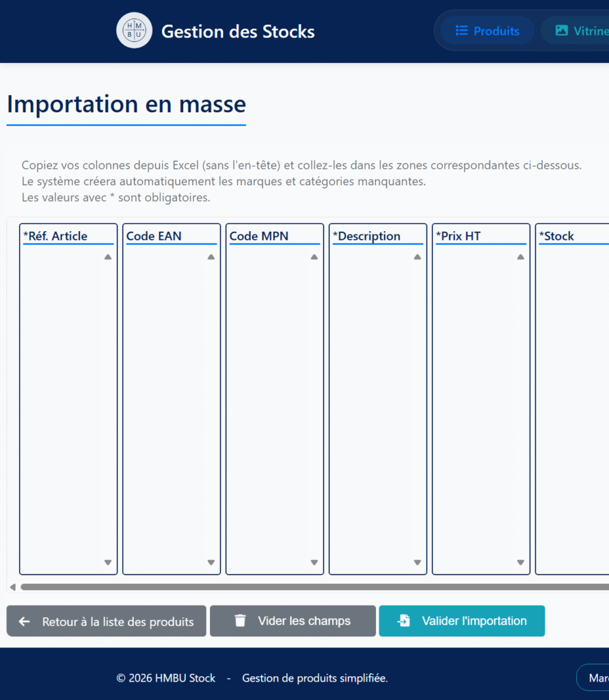The image size is (609, 700).
Task: Return to the product list
Action: [106, 621]
